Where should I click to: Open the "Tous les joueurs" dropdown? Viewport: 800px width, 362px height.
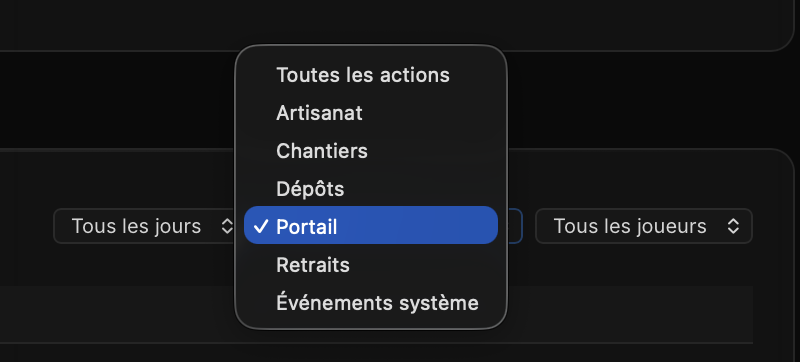point(644,226)
